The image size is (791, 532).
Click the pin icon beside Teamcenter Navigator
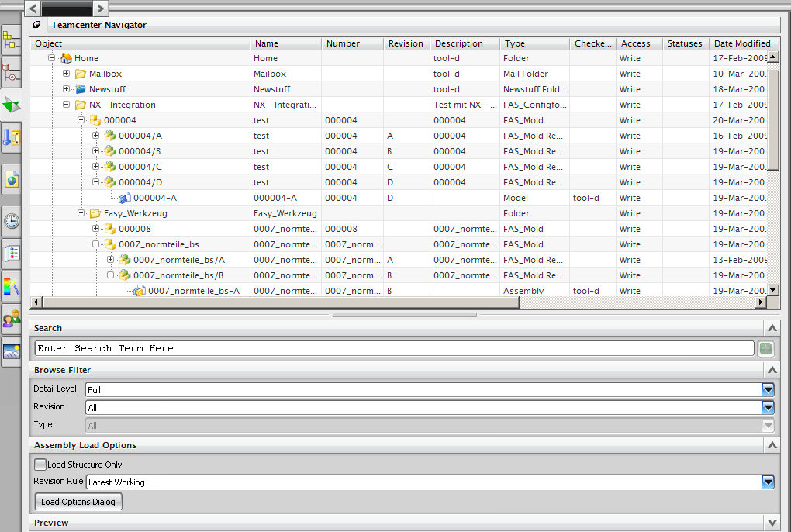tap(36, 25)
